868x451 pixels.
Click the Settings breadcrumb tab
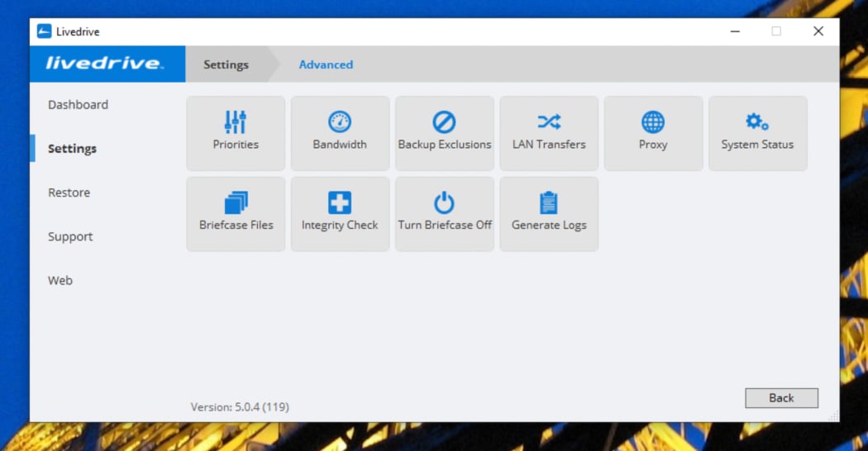coord(226,64)
